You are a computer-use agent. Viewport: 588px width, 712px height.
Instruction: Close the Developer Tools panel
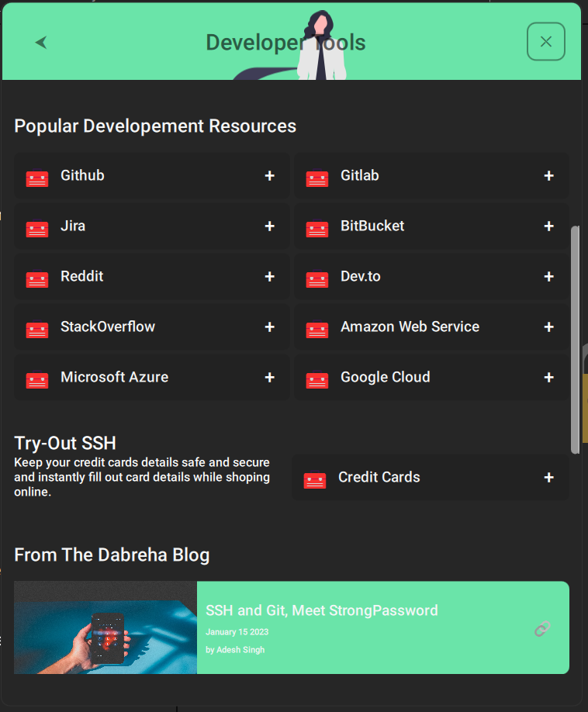pyautogui.click(x=545, y=42)
